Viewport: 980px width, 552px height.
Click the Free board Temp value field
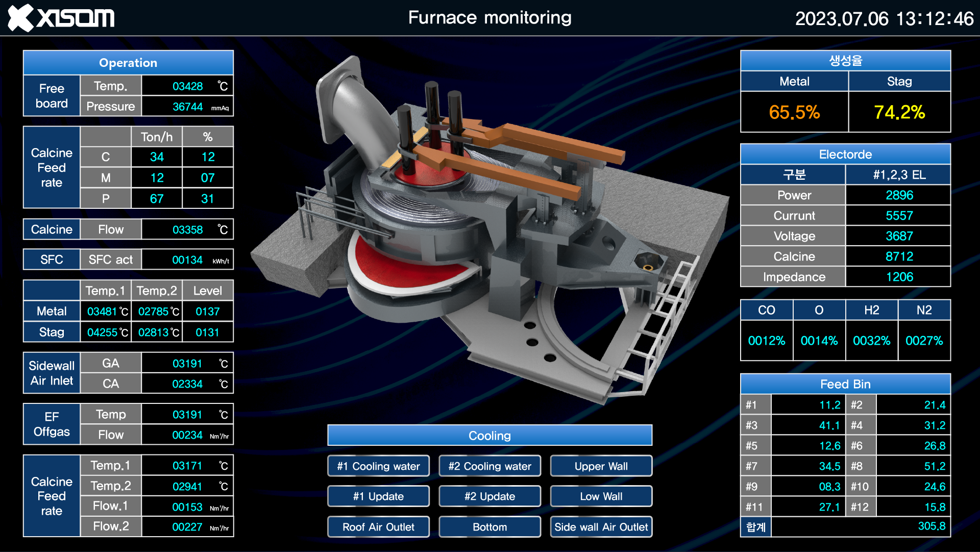tap(187, 86)
